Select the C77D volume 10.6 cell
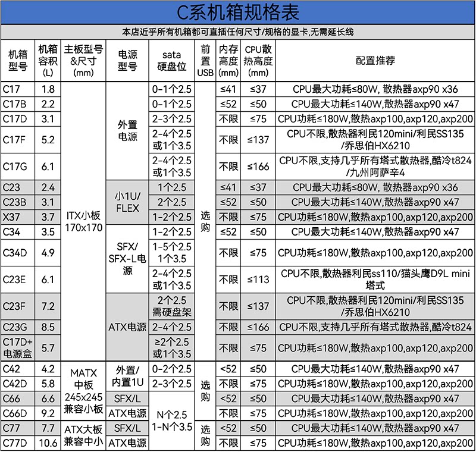 [48, 443]
